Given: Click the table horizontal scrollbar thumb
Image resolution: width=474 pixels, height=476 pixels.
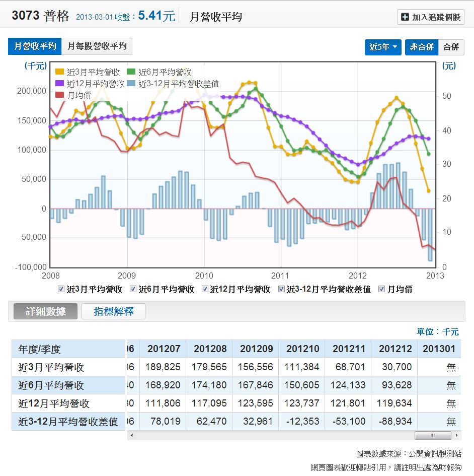Looking at the screenshot, I should pos(433,435).
